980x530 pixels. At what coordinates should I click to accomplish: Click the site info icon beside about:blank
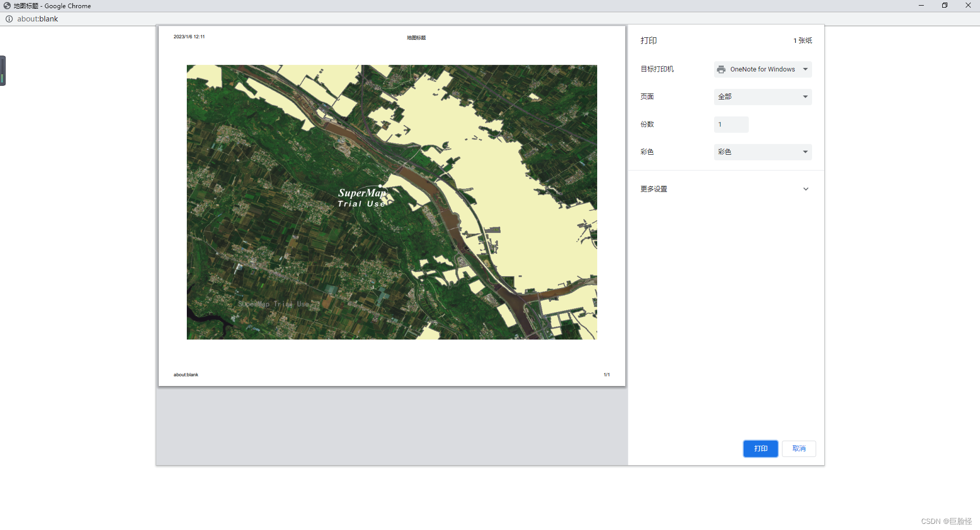click(x=9, y=19)
